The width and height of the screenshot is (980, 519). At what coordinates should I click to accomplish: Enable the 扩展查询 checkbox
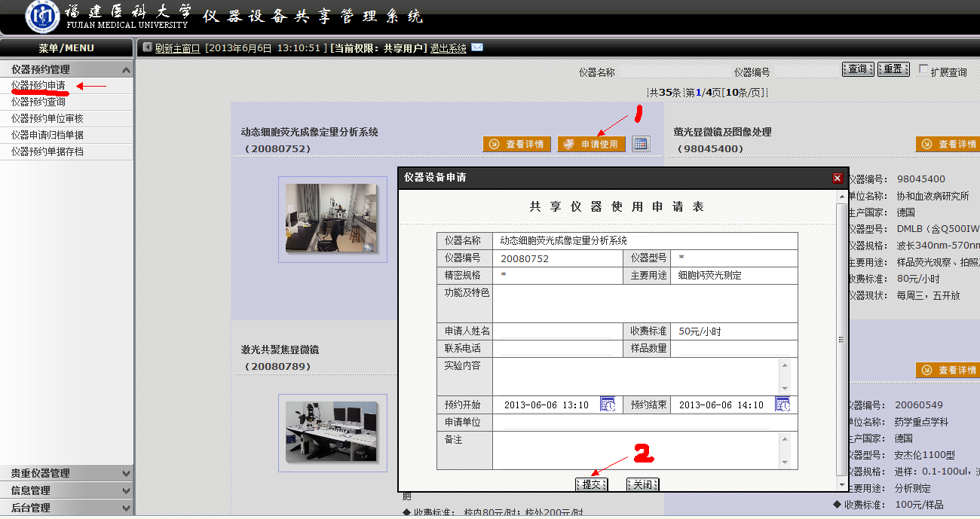(923, 69)
